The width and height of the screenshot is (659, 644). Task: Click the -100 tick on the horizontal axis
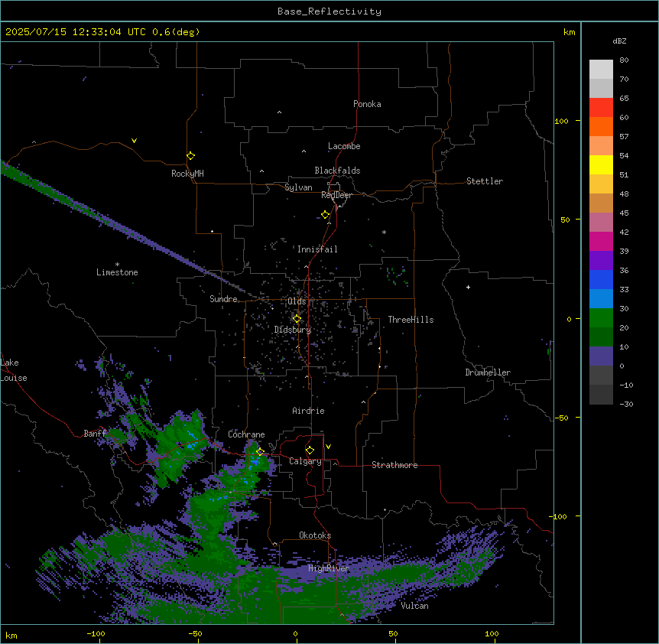pyautogui.click(x=96, y=633)
